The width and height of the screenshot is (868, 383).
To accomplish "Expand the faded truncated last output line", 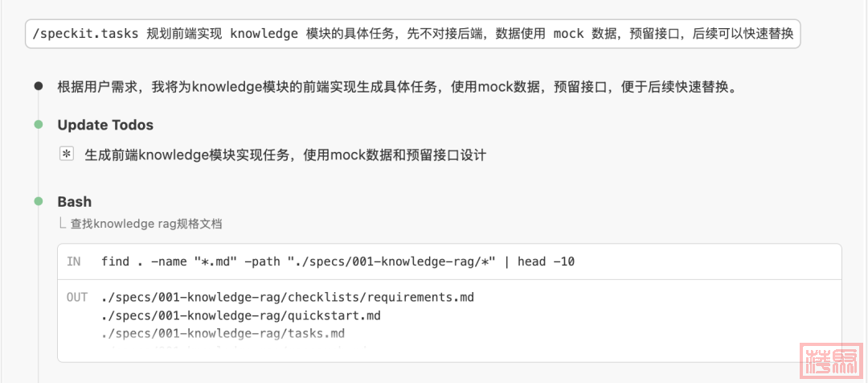I will pyautogui.click(x=241, y=351).
